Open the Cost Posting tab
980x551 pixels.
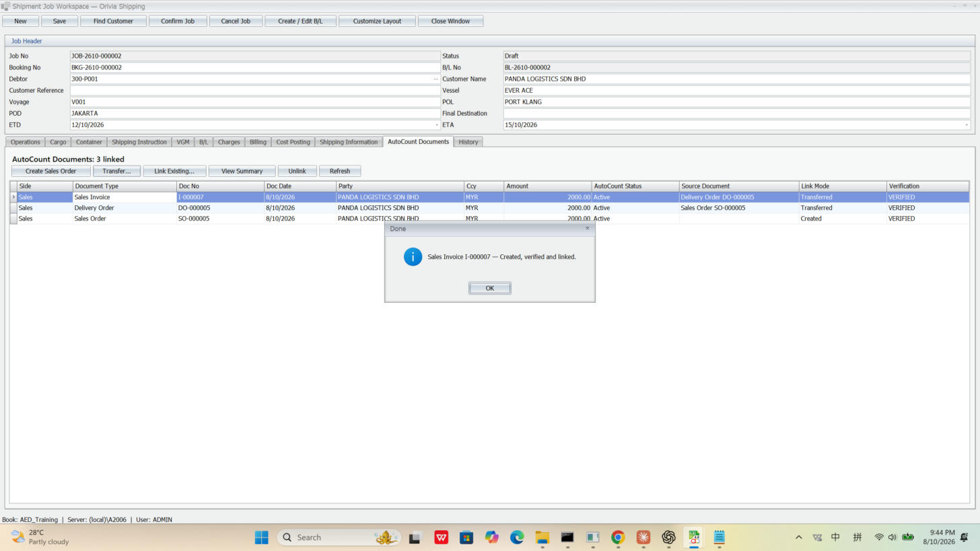pyautogui.click(x=293, y=142)
